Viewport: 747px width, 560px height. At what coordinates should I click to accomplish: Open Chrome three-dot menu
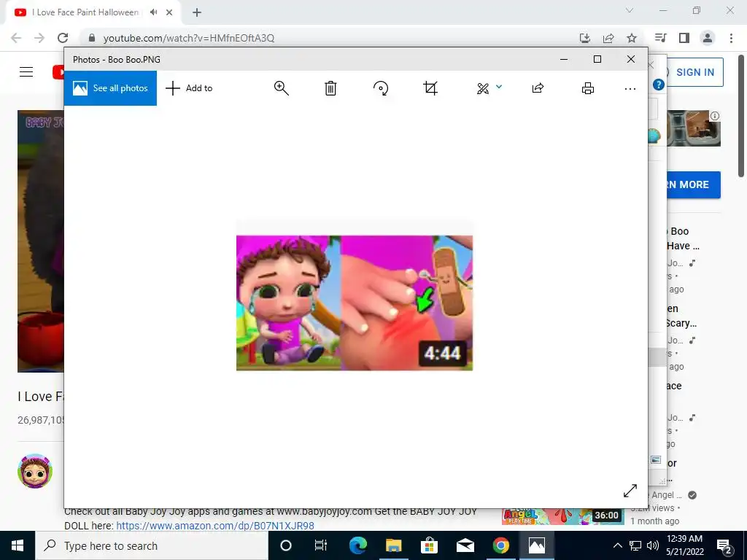[x=731, y=38]
